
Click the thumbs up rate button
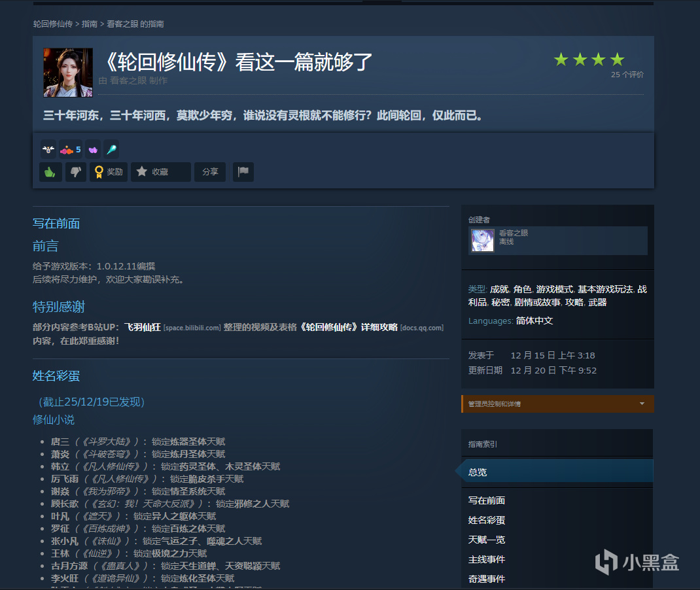tap(50, 172)
